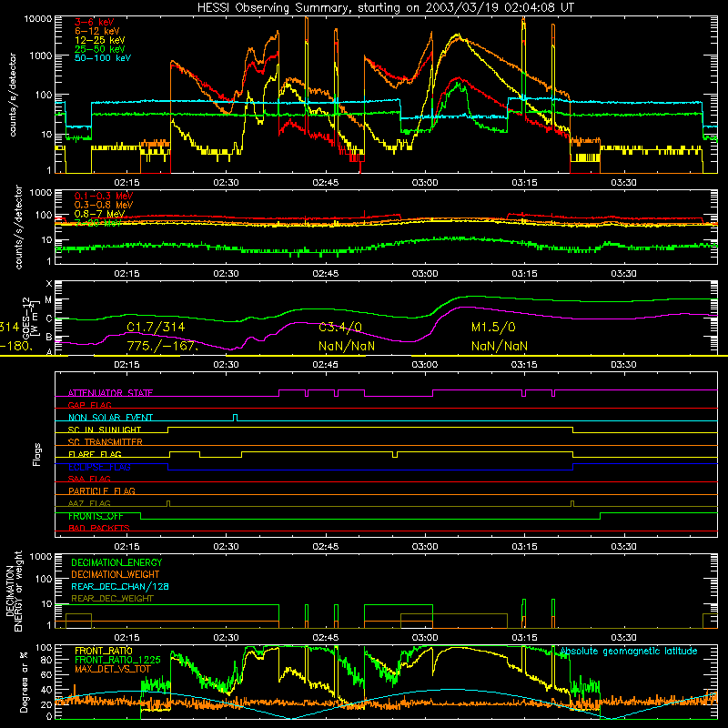Click the vertical Flags axis title

(x=37, y=454)
